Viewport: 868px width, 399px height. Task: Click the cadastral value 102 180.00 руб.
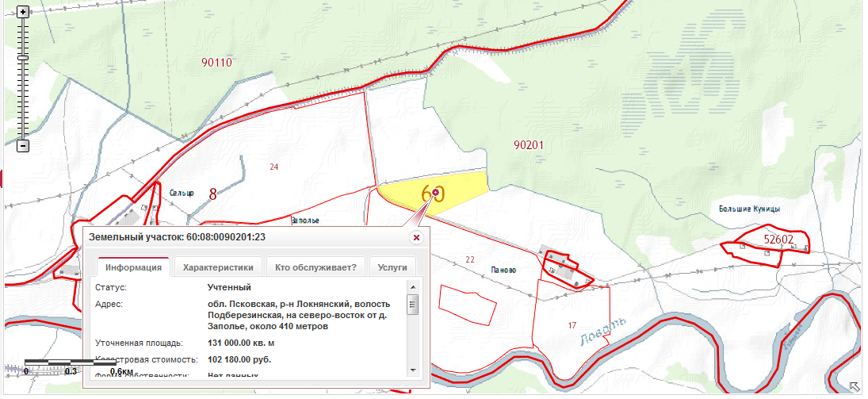pos(239,359)
